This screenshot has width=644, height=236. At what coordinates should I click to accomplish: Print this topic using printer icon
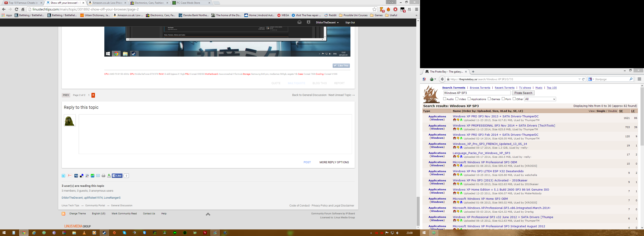103,176
